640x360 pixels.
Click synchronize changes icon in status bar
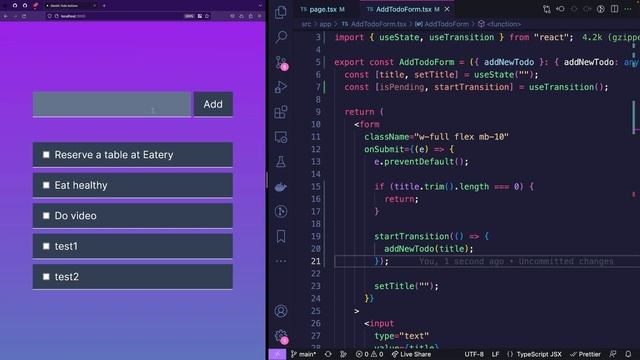328,354
